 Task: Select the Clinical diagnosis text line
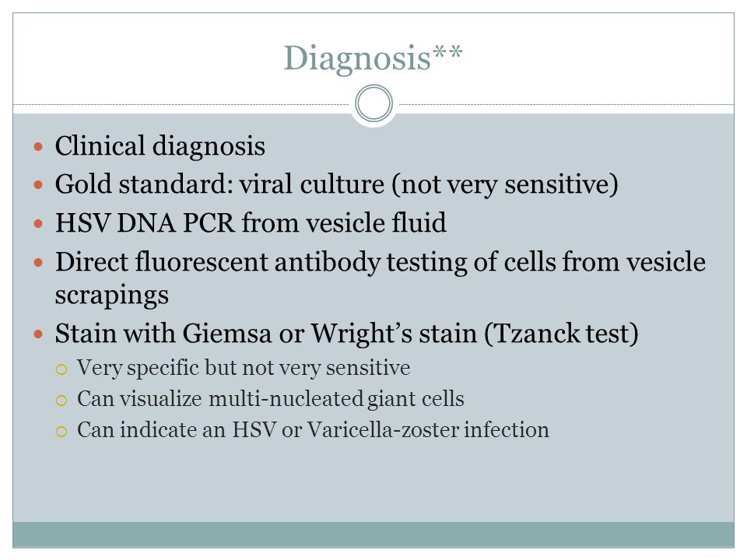pos(160,146)
